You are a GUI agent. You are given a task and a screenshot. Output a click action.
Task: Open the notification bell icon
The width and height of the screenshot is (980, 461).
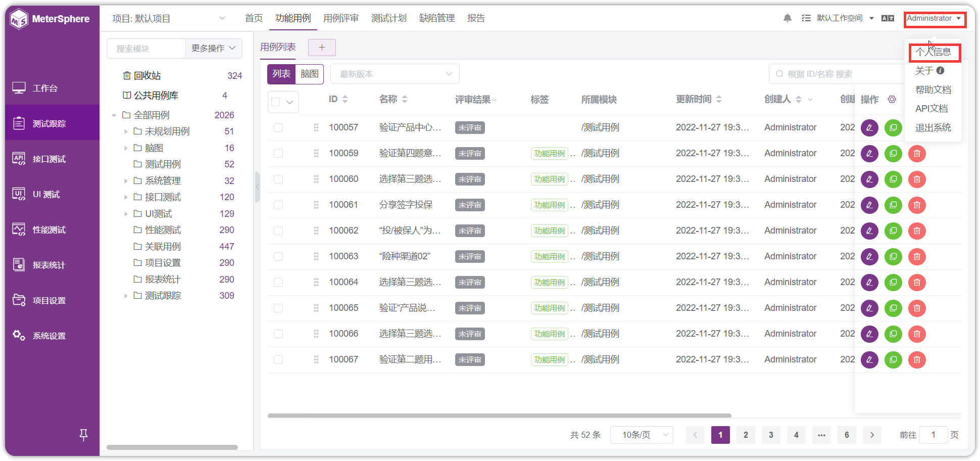(x=787, y=18)
